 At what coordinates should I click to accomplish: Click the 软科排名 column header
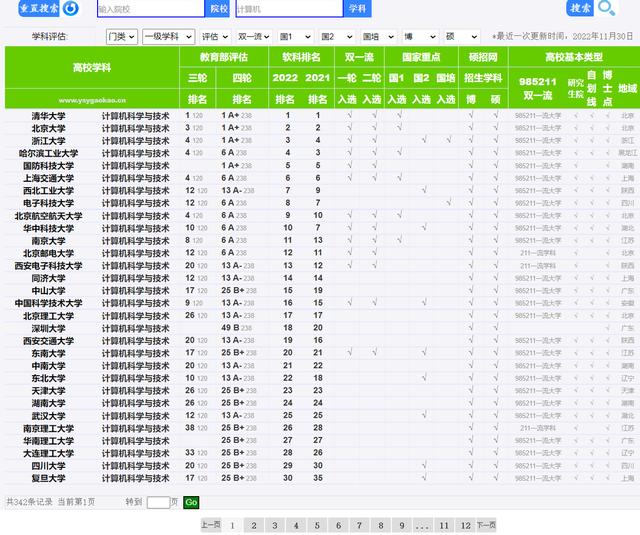point(301,57)
